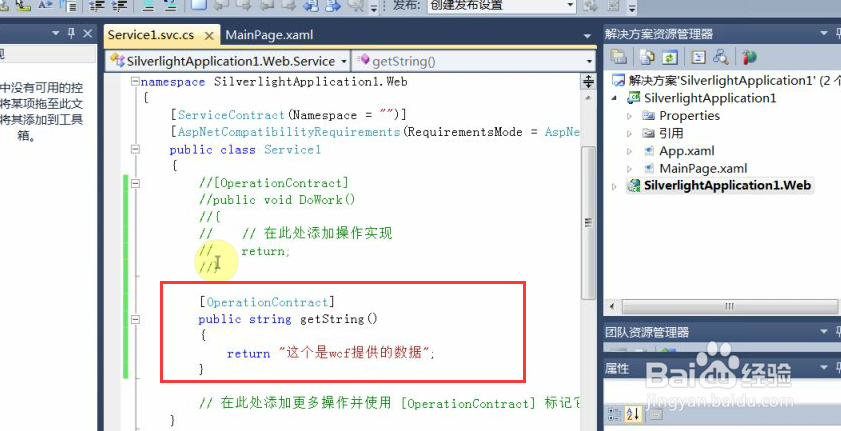Click the 引用 references folder icon
The image size is (841, 431).
coord(649,133)
